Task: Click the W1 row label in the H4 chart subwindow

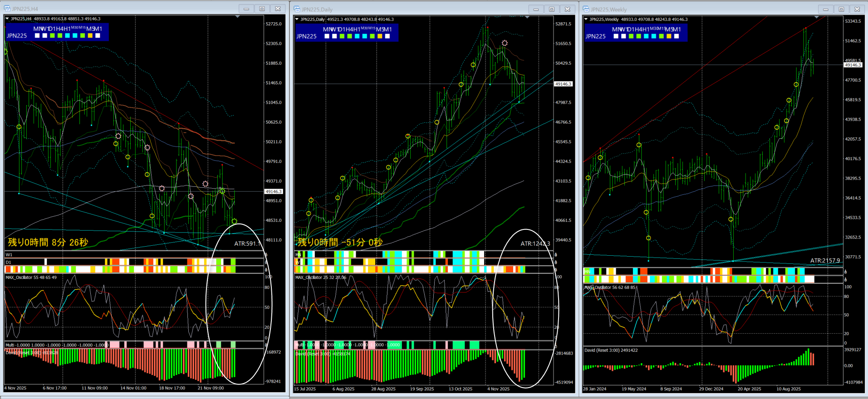Action: pyautogui.click(x=9, y=255)
